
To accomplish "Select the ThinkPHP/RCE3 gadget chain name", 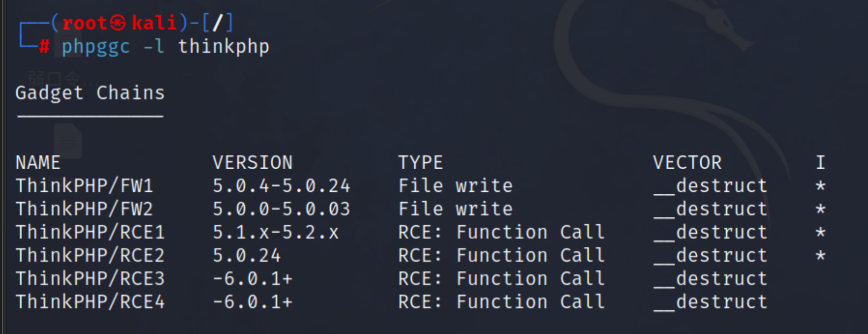I will tap(90, 279).
